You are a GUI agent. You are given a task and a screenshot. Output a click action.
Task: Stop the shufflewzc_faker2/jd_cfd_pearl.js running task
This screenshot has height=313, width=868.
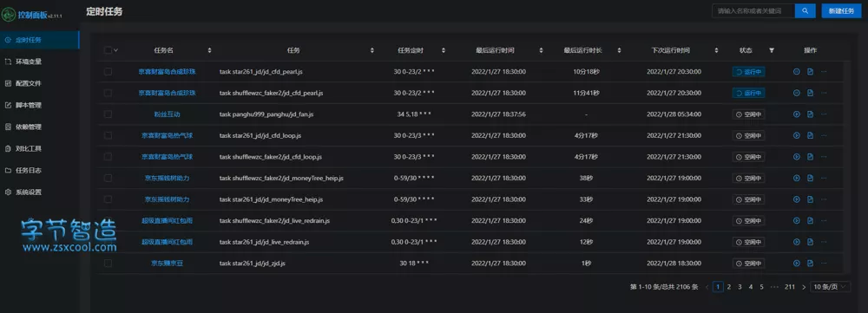[x=797, y=93]
